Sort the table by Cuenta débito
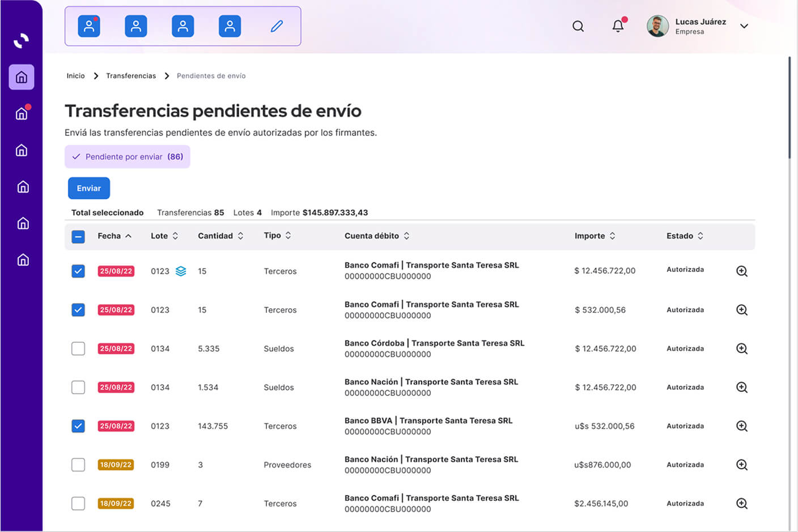798x532 pixels. point(377,236)
